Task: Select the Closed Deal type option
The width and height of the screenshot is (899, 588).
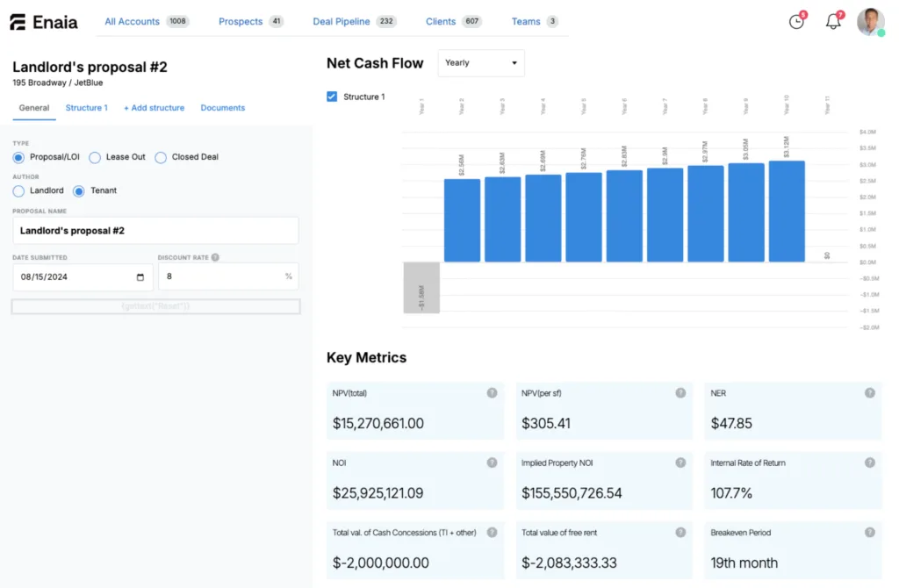Action: click(x=161, y=157)
